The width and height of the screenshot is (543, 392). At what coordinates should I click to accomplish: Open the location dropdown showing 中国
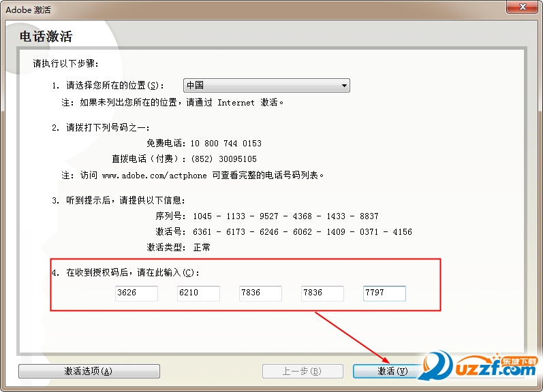pos(266,86)
